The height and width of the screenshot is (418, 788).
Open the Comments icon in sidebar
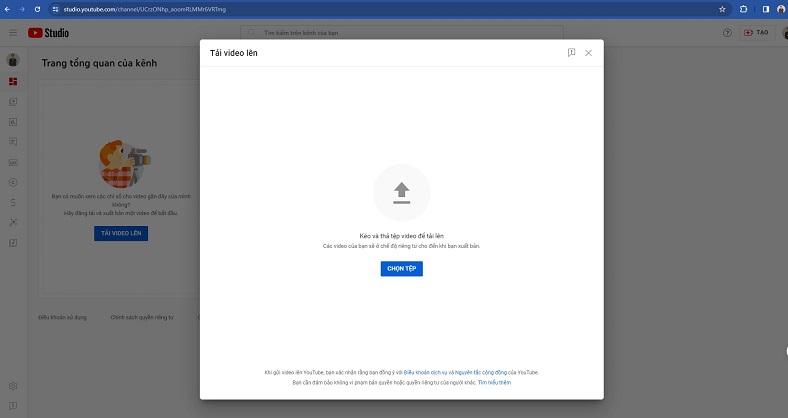coord(13,142)
